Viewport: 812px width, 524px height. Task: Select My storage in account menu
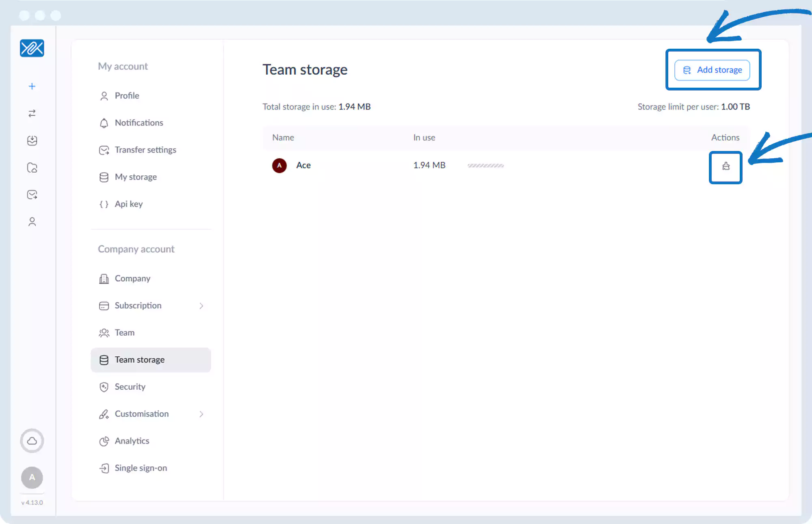pyautogui.click(x=136, y=177)
